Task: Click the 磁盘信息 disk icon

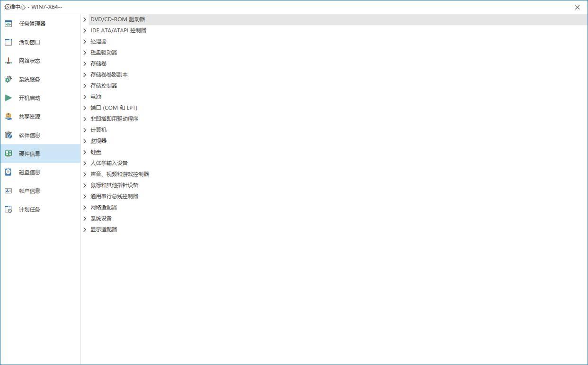Action: tap(8, 172)
